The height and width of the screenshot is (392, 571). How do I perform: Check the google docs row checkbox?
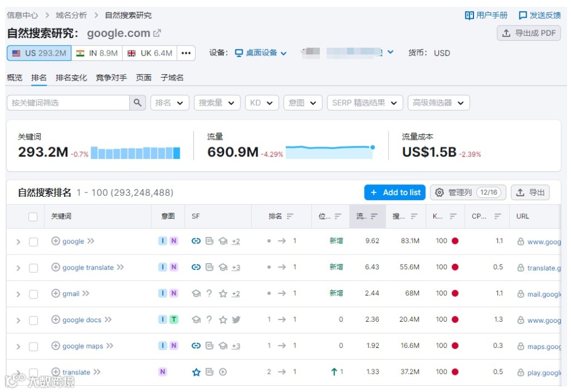click(33, 321)
